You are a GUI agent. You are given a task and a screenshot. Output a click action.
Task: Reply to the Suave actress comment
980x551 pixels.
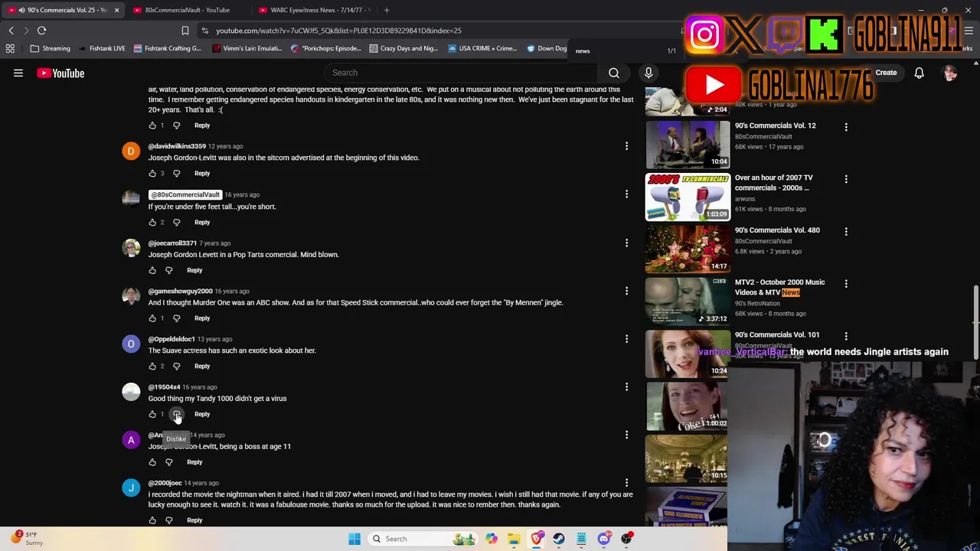tap(202, 367)
